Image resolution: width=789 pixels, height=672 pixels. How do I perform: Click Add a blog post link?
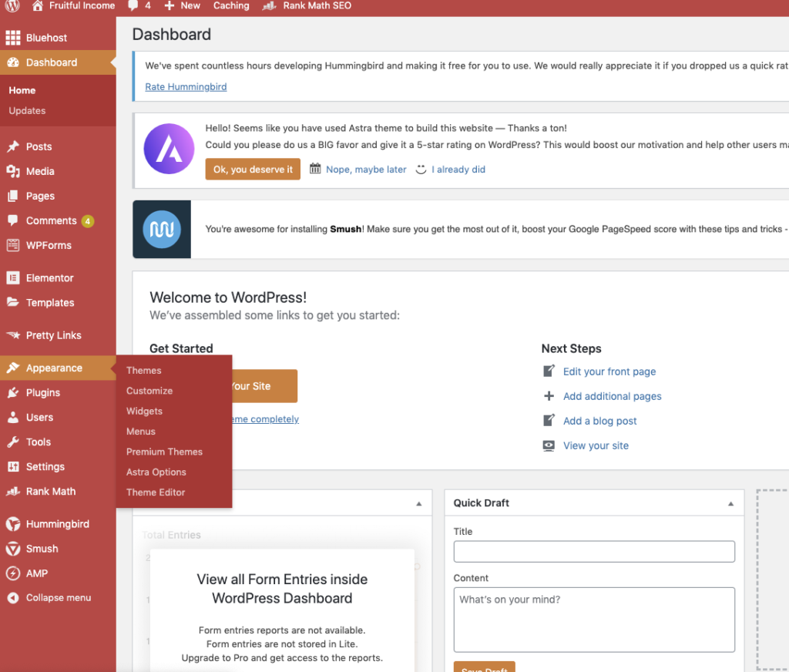599,421
